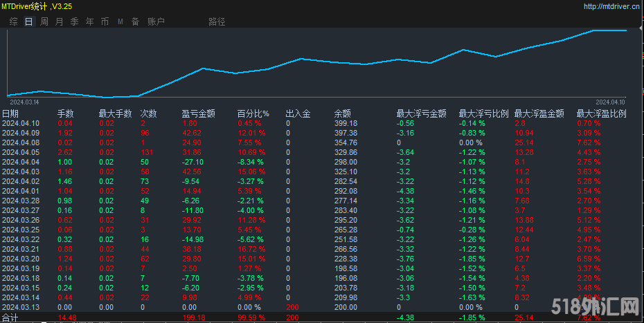Select the 币 currency tab

[105, 21]
